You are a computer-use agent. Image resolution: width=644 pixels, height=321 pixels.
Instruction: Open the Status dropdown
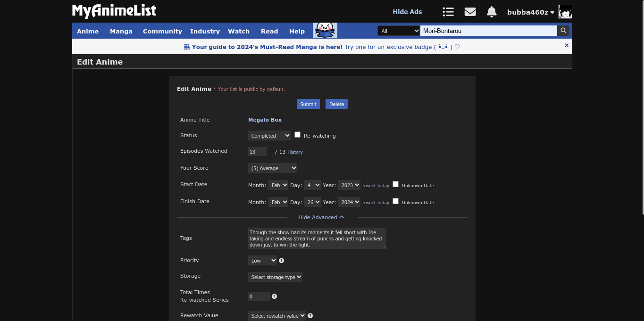(x=269, y=136)
